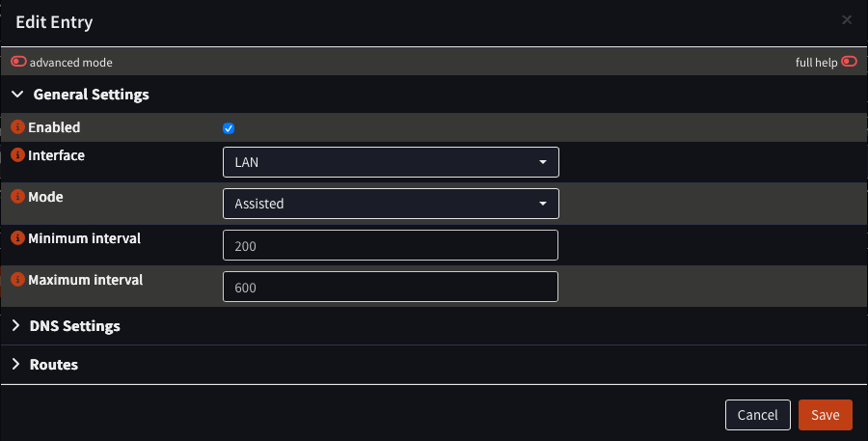This screenshot has width=868, height=441.
Task: Show help for Minimum interval
Action: click(16, 237)
